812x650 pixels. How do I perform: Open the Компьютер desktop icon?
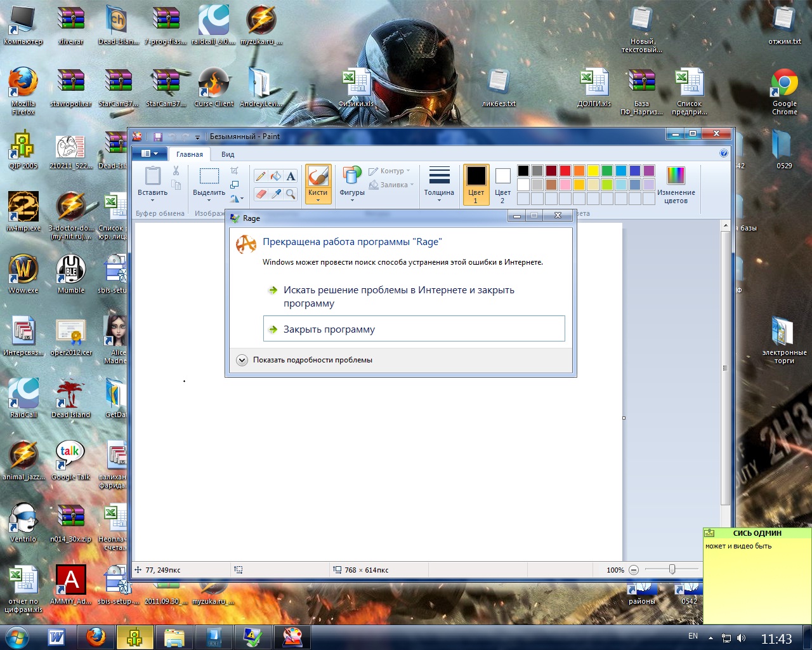pyautogui.click(x=23, y=25)
